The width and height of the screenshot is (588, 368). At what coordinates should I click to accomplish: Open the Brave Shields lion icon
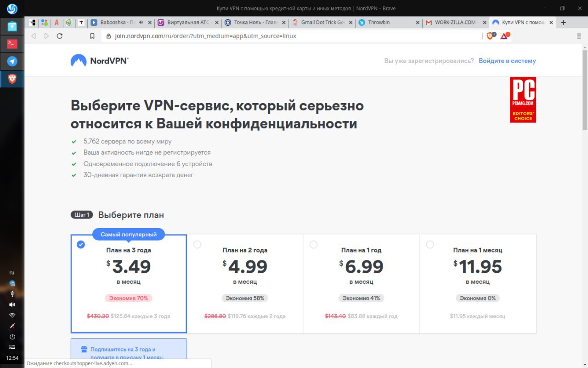click(490, 36)
